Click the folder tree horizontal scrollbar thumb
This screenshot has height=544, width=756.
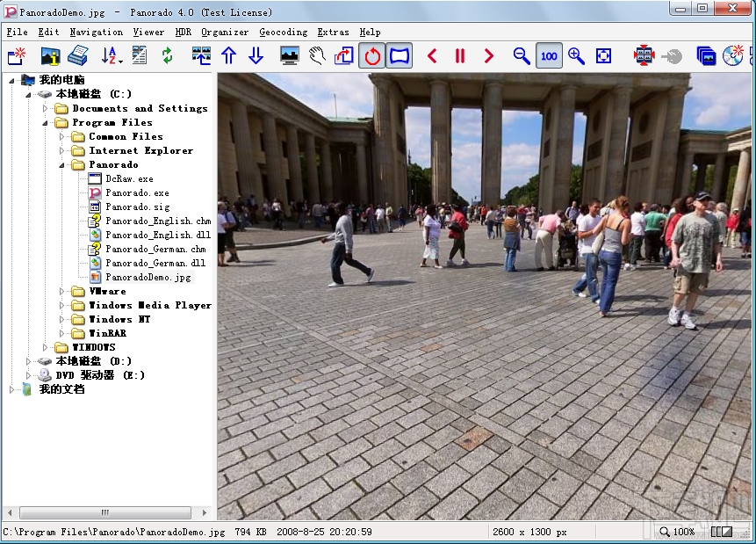[105, 512]
